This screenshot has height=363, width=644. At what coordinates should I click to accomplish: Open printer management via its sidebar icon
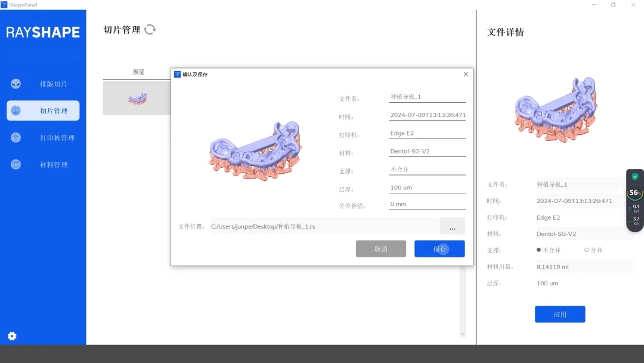pyautogui.click(x=16, y=137)
